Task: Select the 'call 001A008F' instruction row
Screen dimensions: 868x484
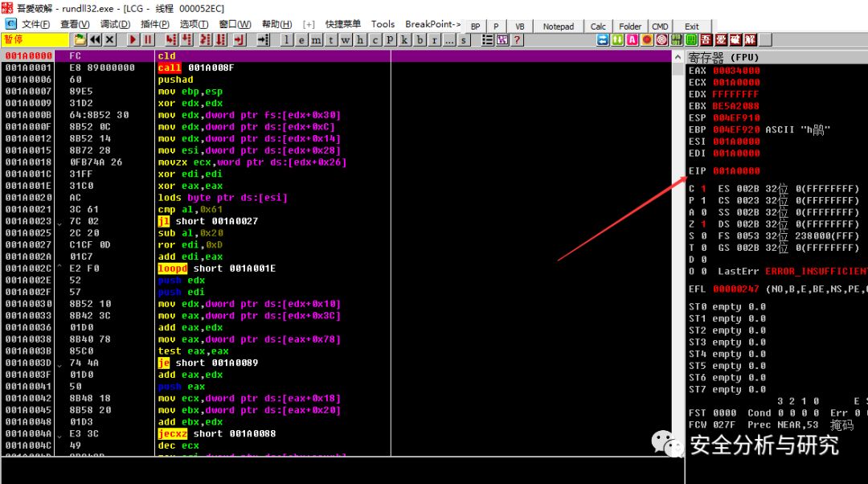Action: (337, 68)
